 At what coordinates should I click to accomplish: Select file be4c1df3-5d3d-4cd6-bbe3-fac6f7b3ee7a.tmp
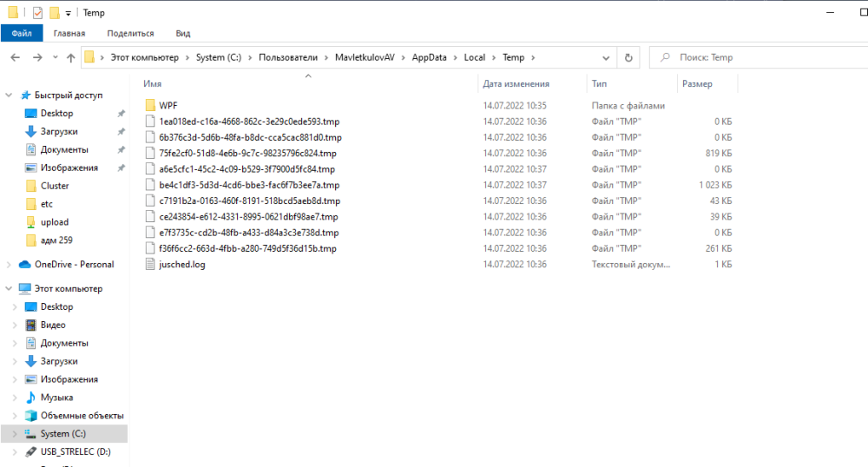(249, 185)
